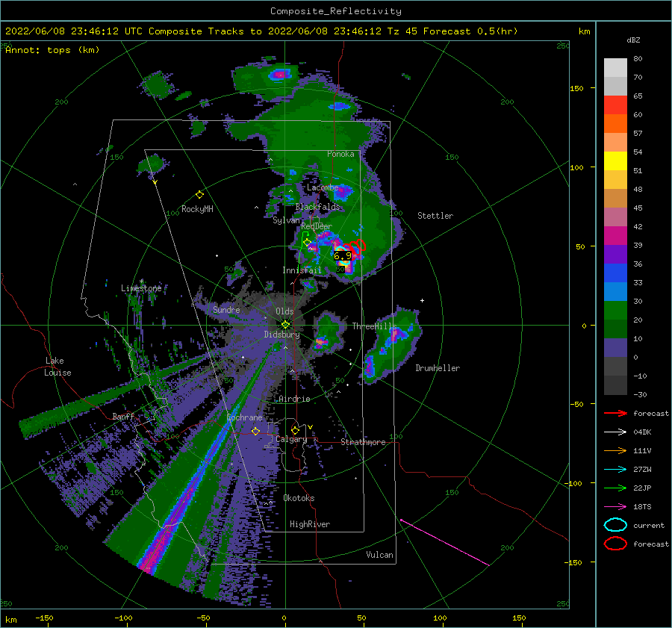
Task: Click the 6.9 storm top annotation
Action: point(343,256)
